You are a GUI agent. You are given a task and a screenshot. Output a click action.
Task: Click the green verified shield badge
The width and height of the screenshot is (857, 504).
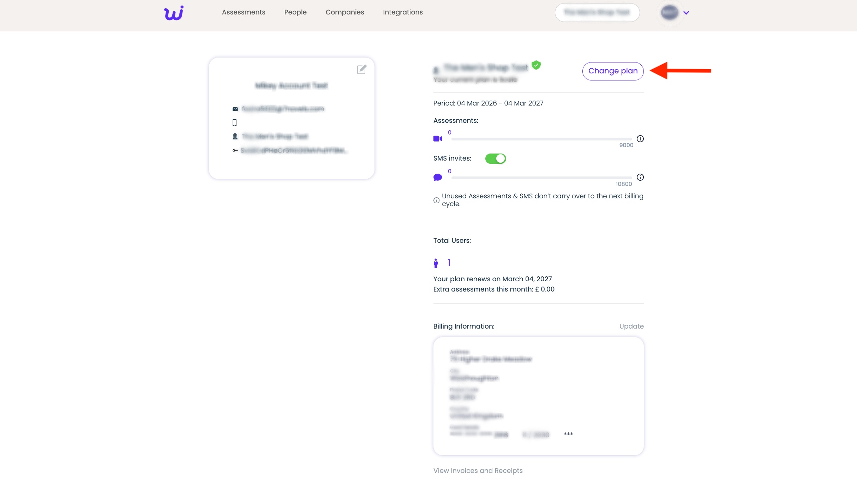(x=536, y=65)
